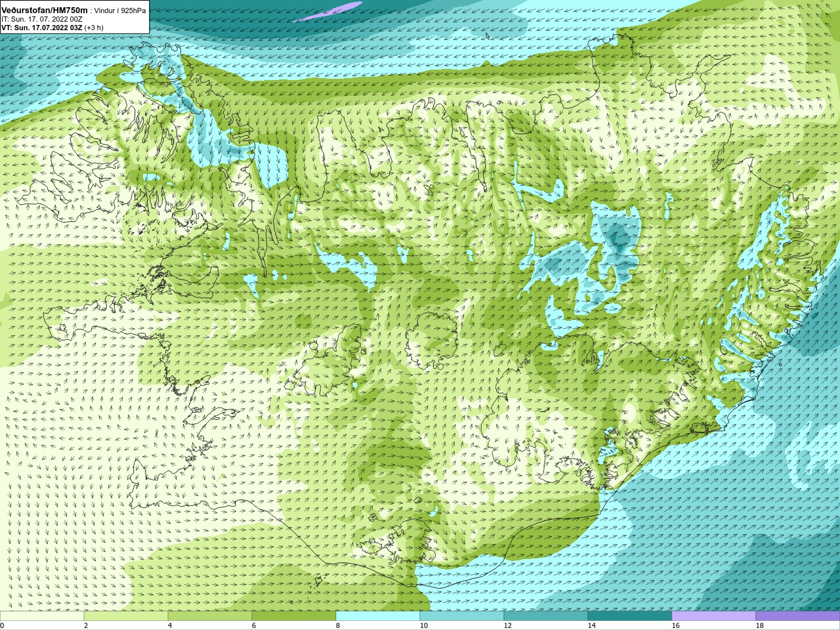The height and width of the screenshot is (630, 840).
Task: Click the legend value '18'
Action: pyautogui.click(x=760, y=625)
